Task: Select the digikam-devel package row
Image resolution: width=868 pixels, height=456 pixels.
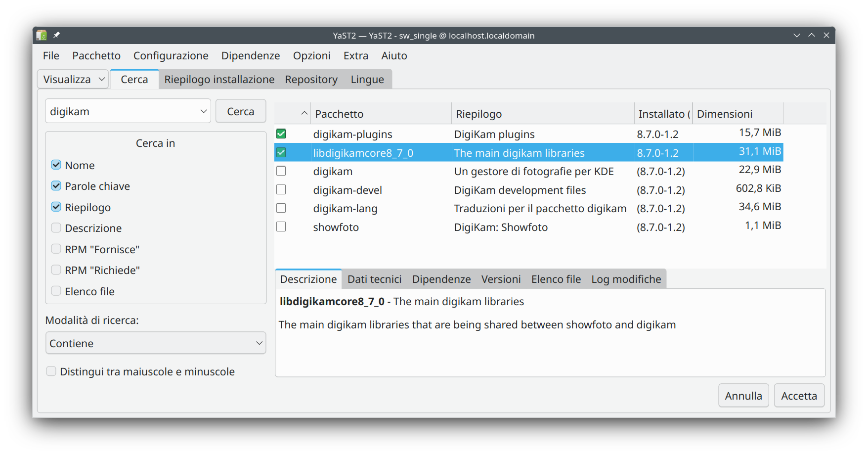Action: pos(347,190)
